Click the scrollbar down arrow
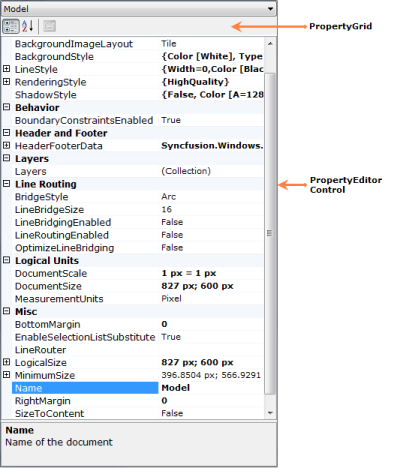394x468 pixels. 270,413
